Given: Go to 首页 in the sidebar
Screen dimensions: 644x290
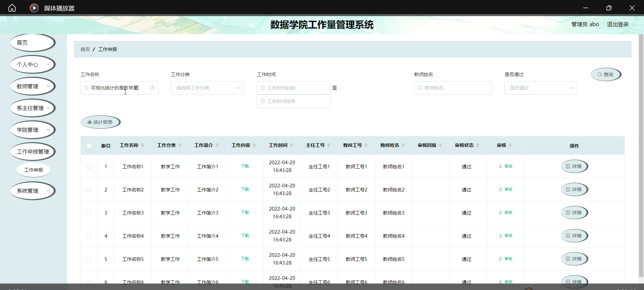Looking at the screenshot, I should [x=33, y=43].
